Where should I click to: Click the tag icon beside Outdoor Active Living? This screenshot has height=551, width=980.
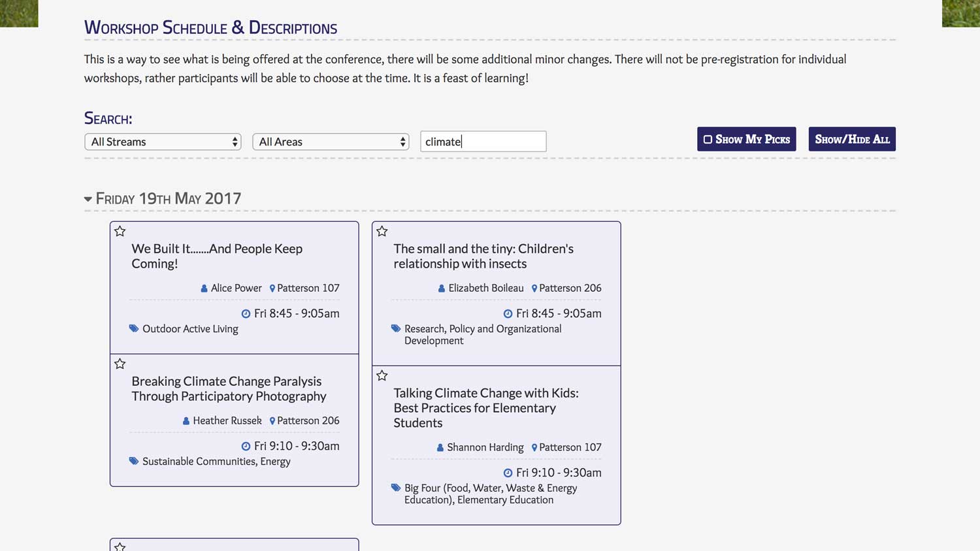click(x=134, y=328)
